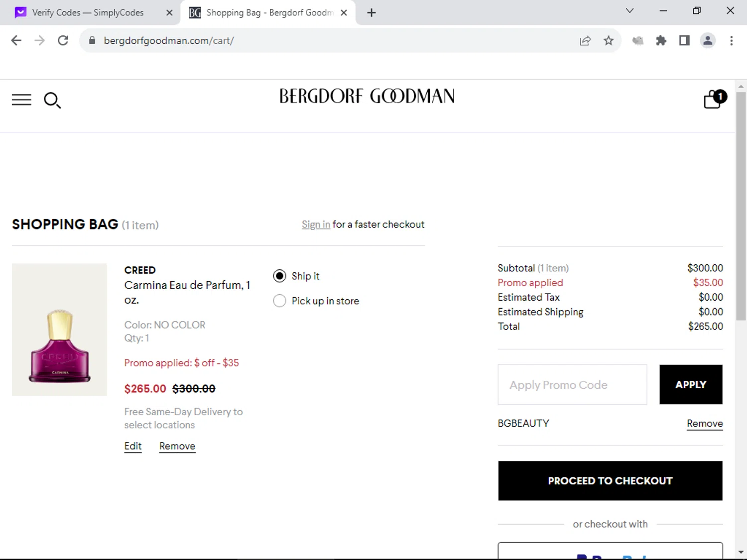Toggle browser side panel

point(684,41)
